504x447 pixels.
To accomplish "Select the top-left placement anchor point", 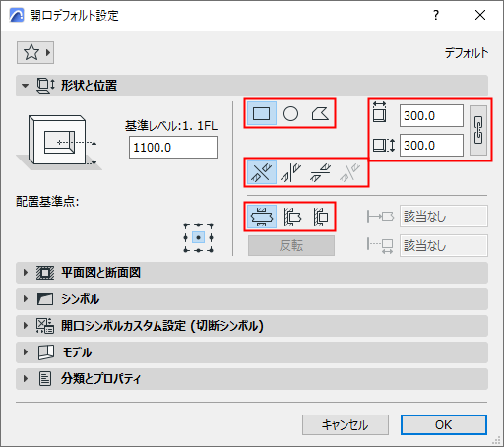I will [x=186, y=225].
